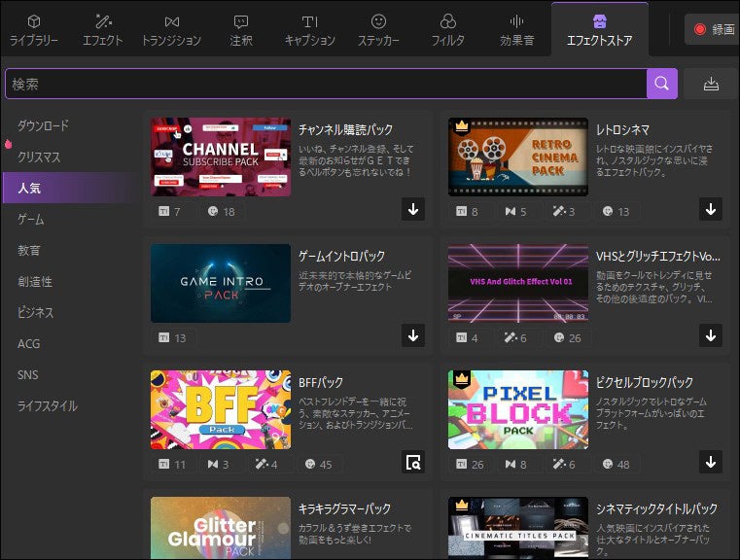Open the Cinematic Titles Pack thumbnail
The image size is (740, 560).
click(518, 528)
